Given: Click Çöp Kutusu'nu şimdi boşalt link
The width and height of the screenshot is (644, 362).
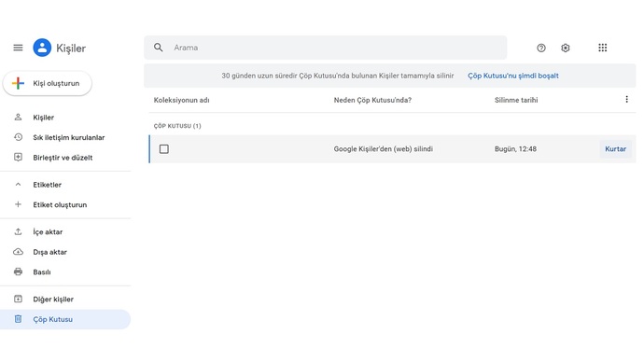Looking at the screenshot, I should click(x=513, y=76).
